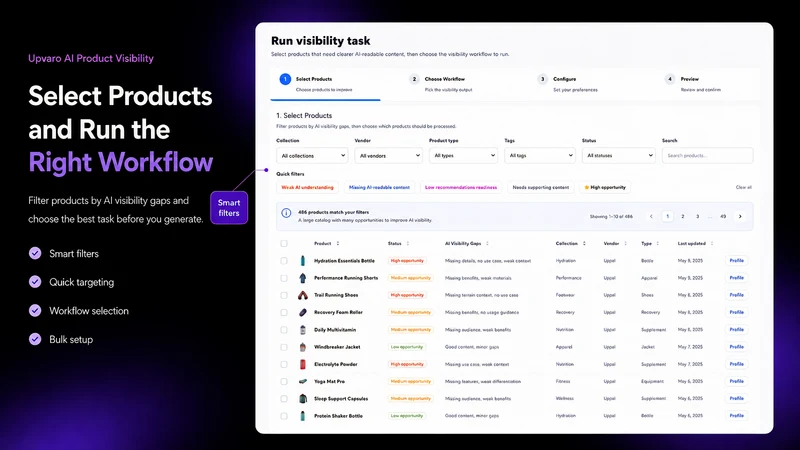Open Profile for Electrolyte Powder
Screen dimensions: 800x450
coord(736,364)
